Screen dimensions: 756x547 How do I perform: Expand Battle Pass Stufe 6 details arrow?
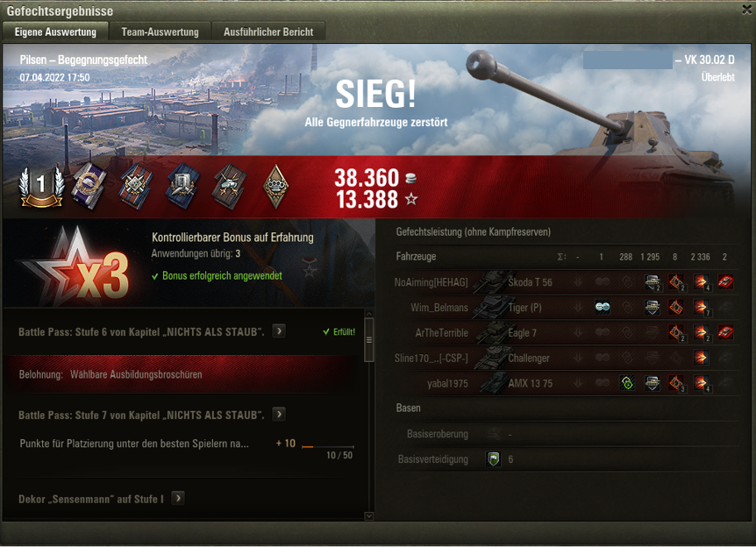click(279, 331)
